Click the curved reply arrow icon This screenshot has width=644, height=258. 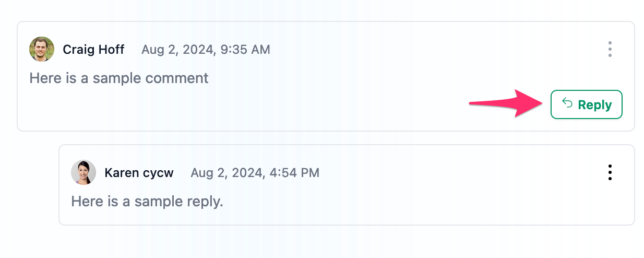[x=567, y=103]
